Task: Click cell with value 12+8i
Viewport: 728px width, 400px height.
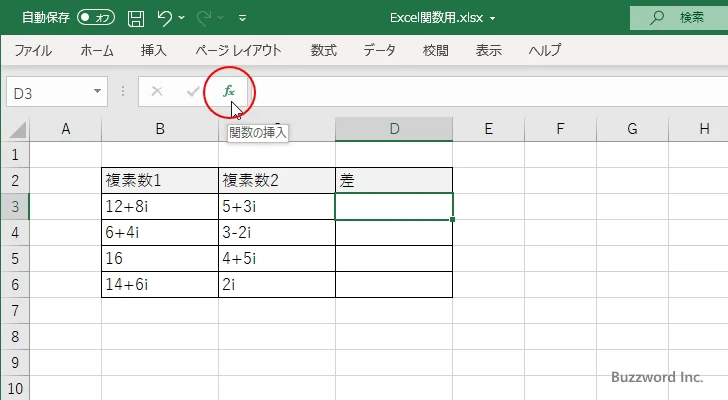Action: click(x=160, y=206)
